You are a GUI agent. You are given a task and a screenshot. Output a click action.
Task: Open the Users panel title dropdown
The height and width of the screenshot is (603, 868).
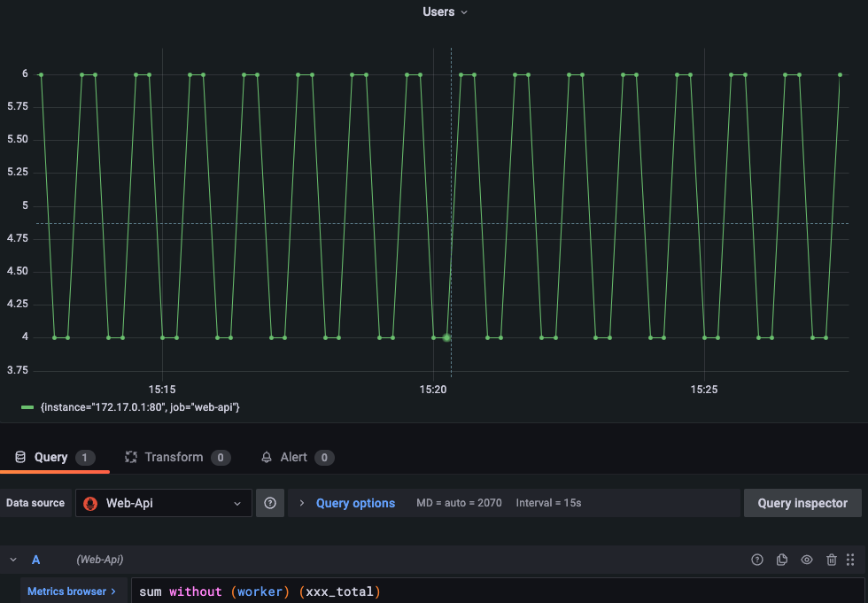click(x=445, y=12)
